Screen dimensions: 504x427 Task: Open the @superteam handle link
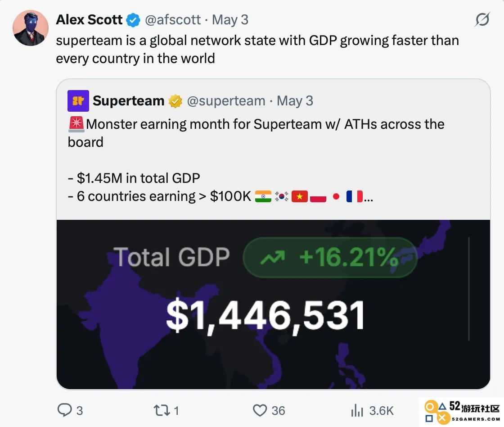pyautogui.click(x=226, y=101)
